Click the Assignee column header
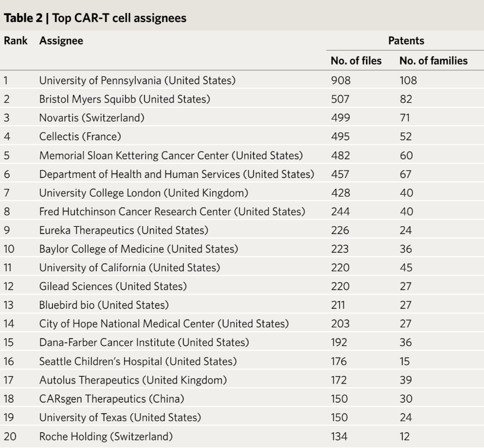The width and height of the screenshot is (484, 448). [x=61, y=41]
